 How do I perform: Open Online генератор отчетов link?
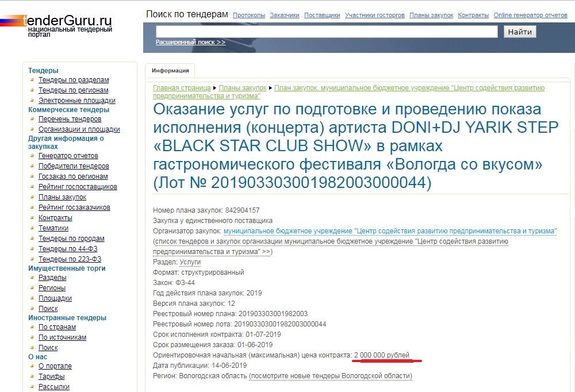(530, 15)
